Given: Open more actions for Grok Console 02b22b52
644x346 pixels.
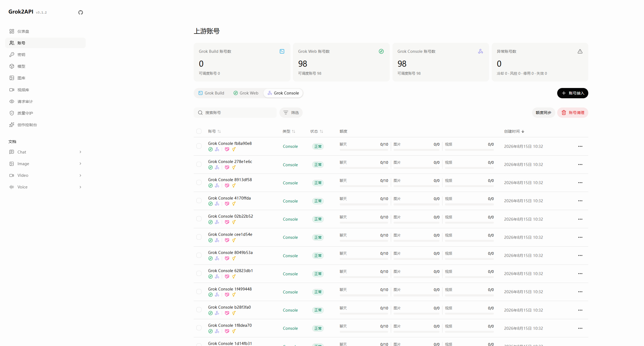Looking at the screenshot, I should (x=580, y=219).
